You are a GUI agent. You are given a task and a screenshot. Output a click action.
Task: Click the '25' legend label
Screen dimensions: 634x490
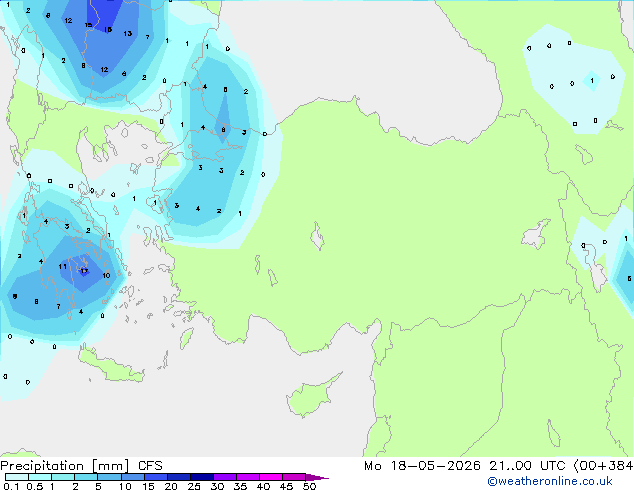tap(194, 486)
